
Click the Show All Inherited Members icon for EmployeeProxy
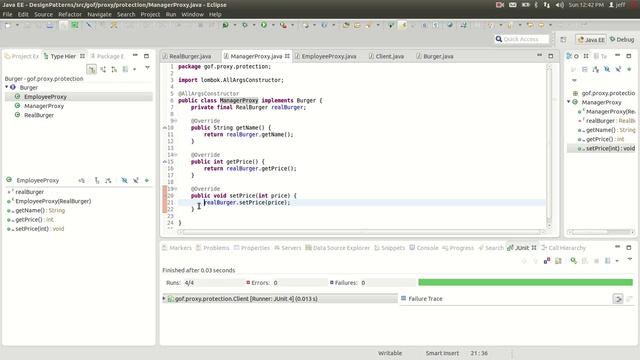tap(97, 180)
